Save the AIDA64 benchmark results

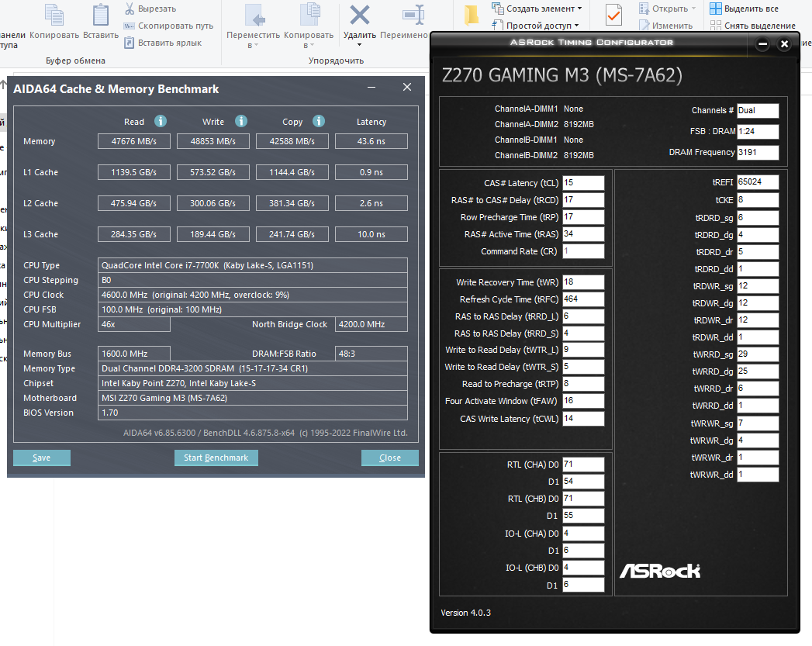point(41,458)
